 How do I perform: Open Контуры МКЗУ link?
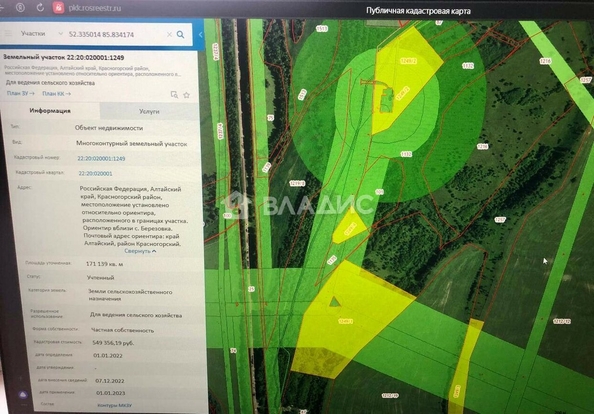click(115, 405)
